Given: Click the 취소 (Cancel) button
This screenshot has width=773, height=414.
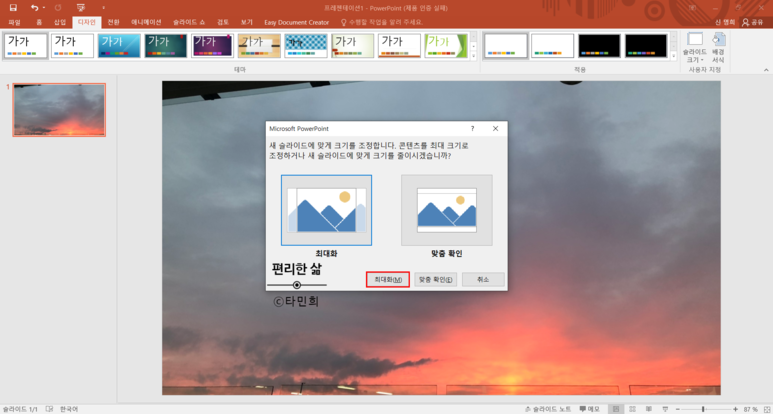Looking at the screenshot, I should pyautogui.click(x=483, y=279).
